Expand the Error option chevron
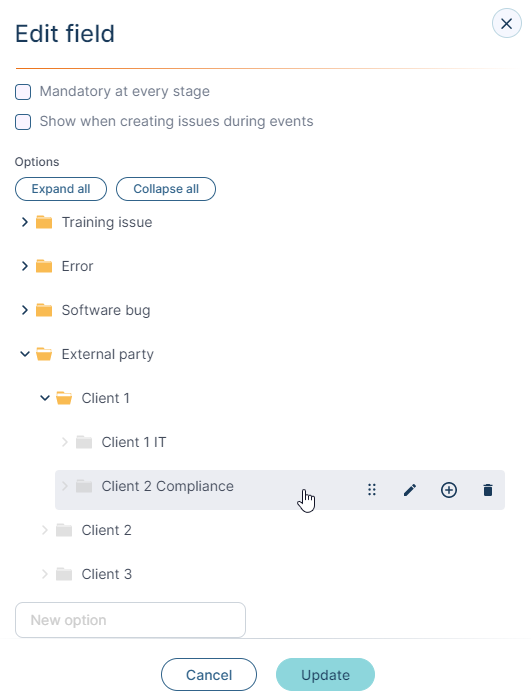The height and width of the screenshot is (694, 531). tap(25, 266)
